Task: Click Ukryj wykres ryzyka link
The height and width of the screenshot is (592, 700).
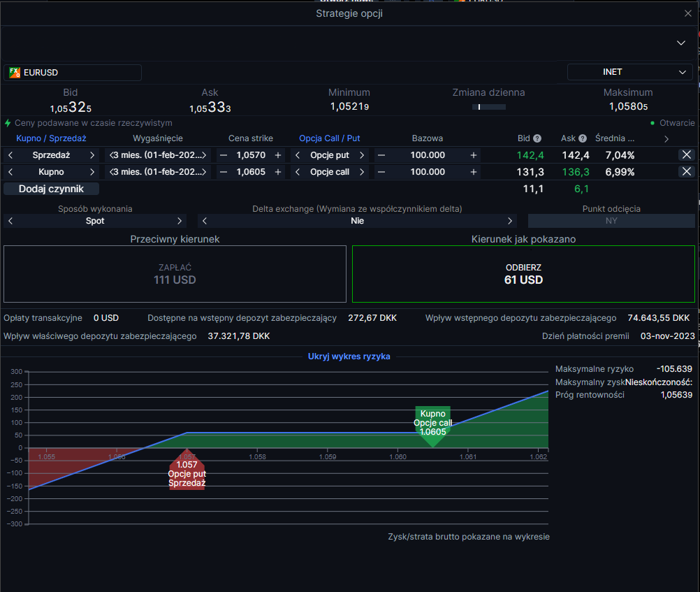Action: (349, 356)
